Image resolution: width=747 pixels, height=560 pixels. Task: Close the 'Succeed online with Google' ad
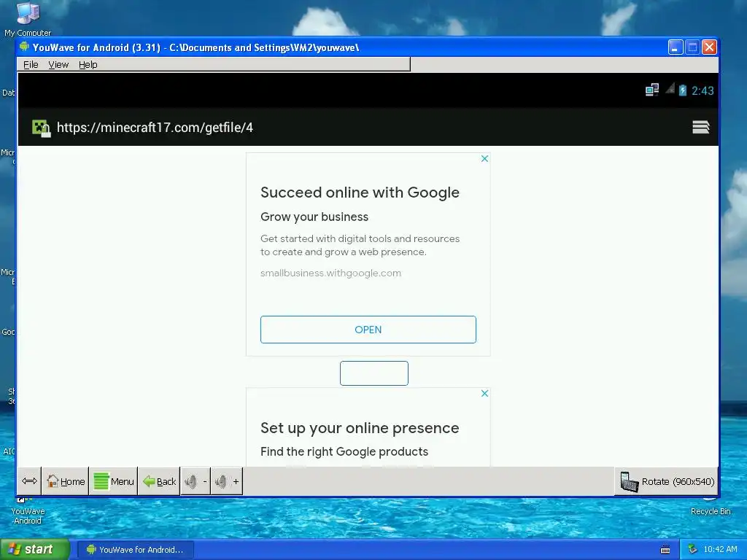click(484, 158)
